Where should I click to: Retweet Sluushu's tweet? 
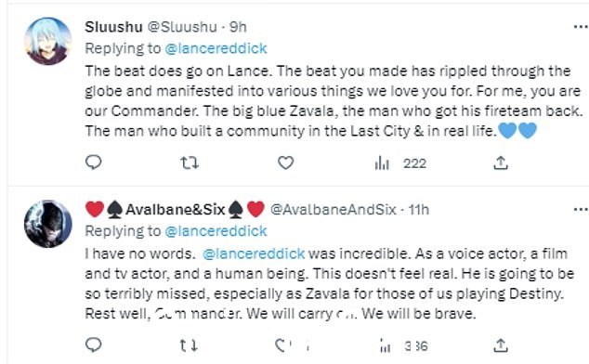(190, 163)
